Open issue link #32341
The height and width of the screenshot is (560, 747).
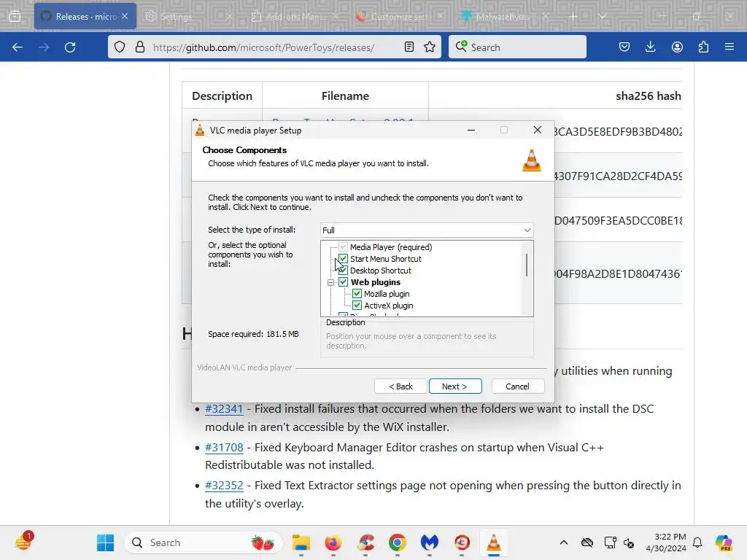[224, 408]
